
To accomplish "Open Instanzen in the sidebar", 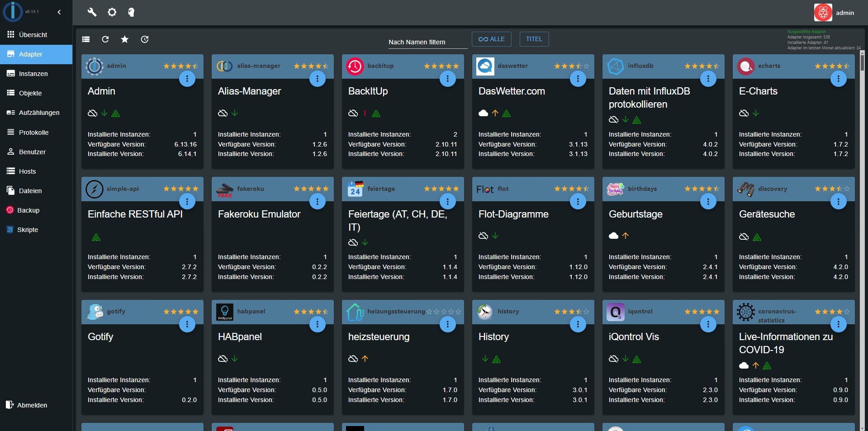I will [36, 74].
